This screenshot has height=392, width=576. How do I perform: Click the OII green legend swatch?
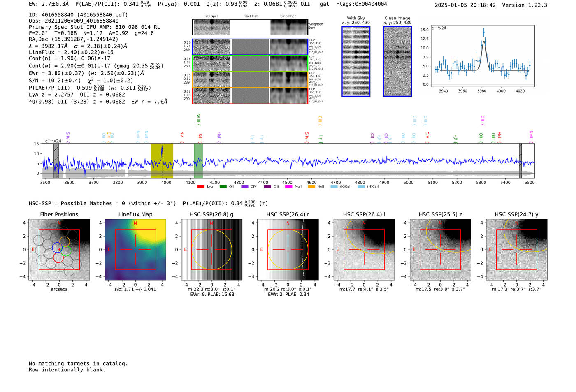[223, 186]
